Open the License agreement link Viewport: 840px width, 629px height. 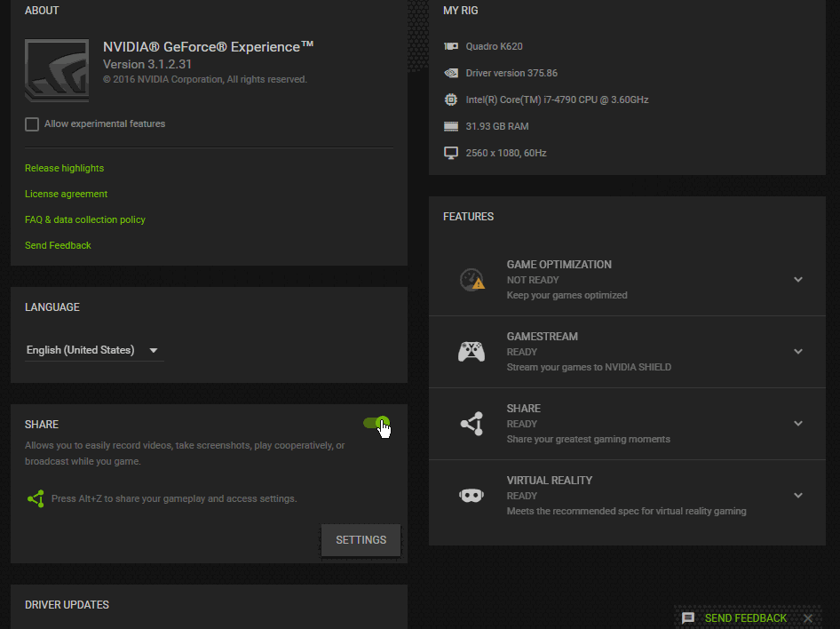66,194
